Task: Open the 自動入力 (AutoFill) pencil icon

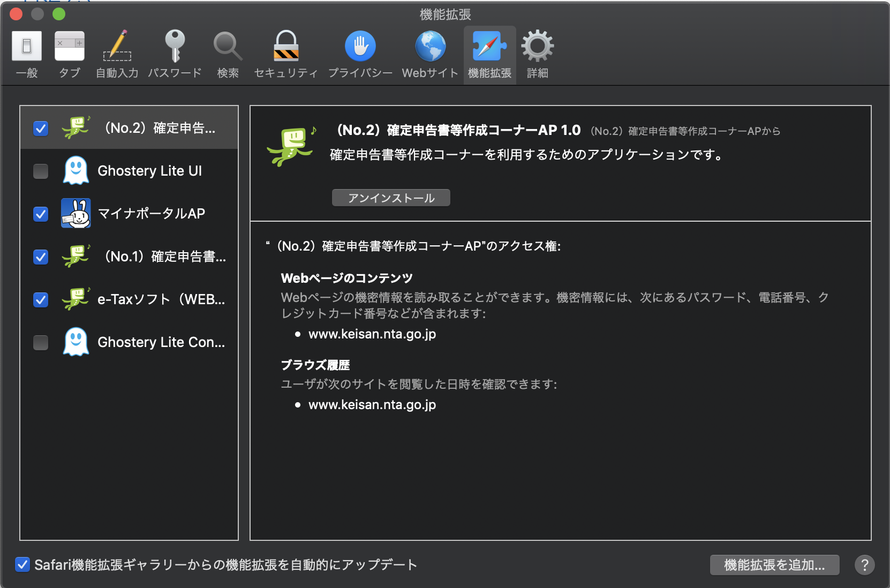Action: [117, 46]
